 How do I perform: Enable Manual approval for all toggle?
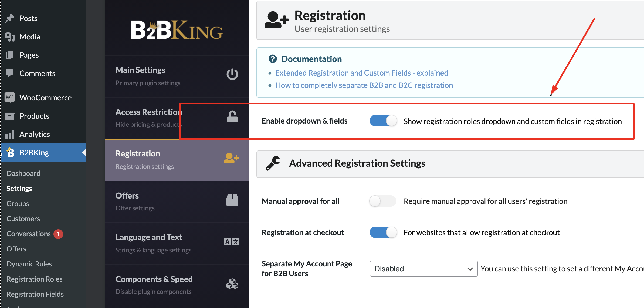[x=383, y=201]
